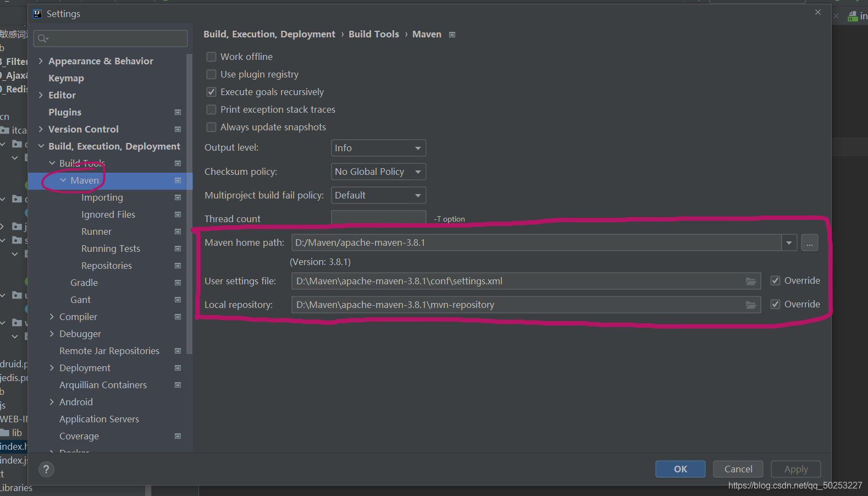Expand Appearance & Behavior section

pyautogui.click(x=41, y=61)
